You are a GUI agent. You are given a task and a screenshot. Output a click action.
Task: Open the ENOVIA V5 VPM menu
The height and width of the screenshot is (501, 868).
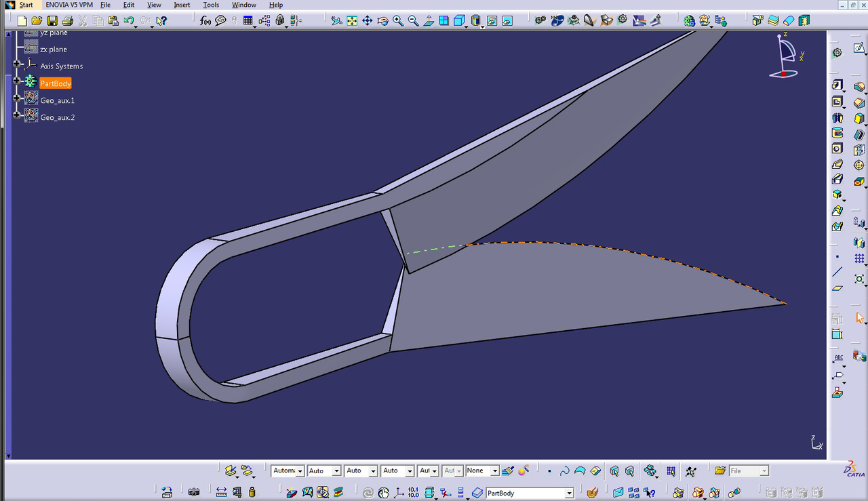(x=69, y=5)
